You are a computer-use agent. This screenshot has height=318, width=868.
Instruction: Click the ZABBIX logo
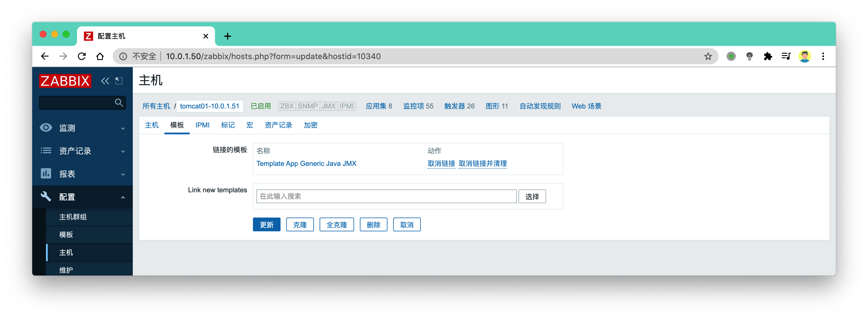coord(65,81)
